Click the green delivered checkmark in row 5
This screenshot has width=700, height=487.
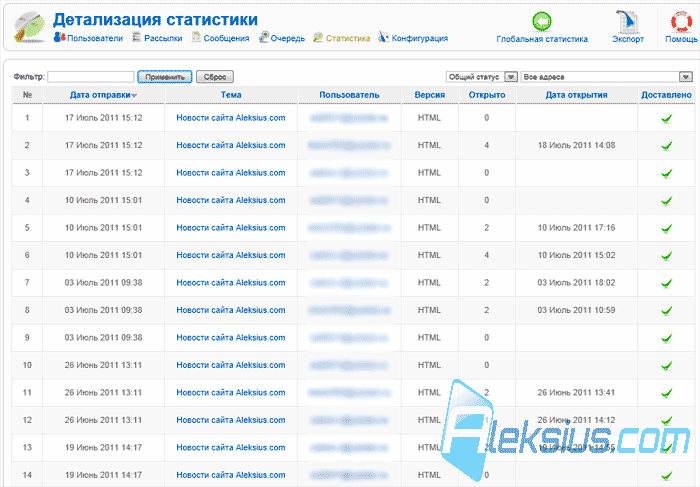[666, 229]
